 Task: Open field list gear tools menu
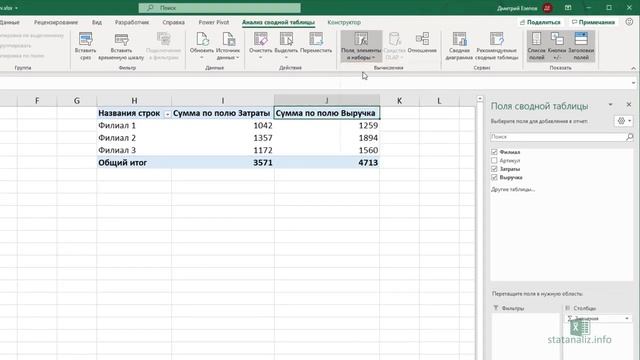[x=623, y=121]
